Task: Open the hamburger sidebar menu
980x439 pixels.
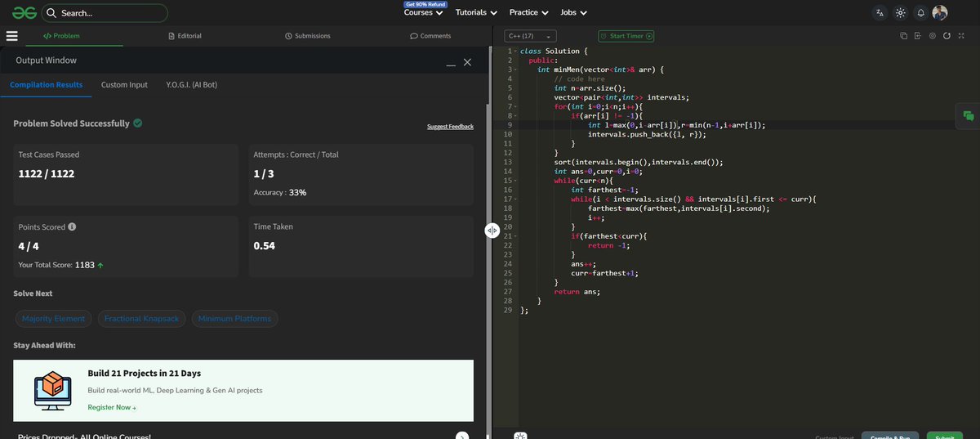Action: click(11, 36)
